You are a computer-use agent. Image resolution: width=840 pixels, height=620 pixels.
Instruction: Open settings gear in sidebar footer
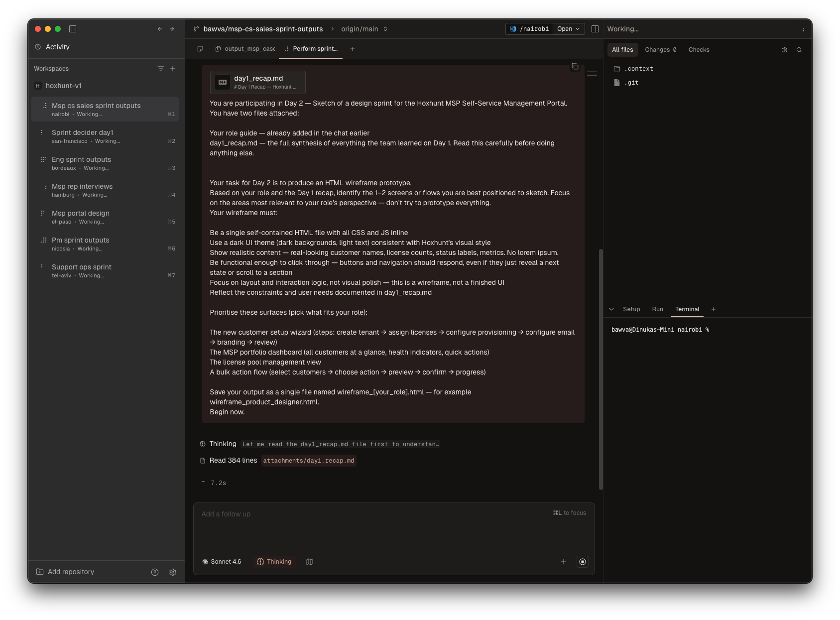point(173,572)
